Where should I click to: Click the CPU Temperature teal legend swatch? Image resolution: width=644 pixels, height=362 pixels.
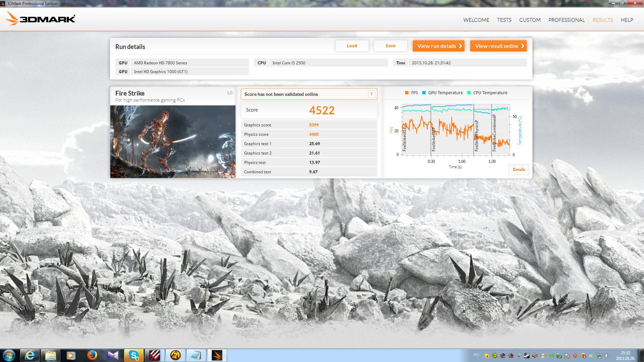tap(469, 93)
